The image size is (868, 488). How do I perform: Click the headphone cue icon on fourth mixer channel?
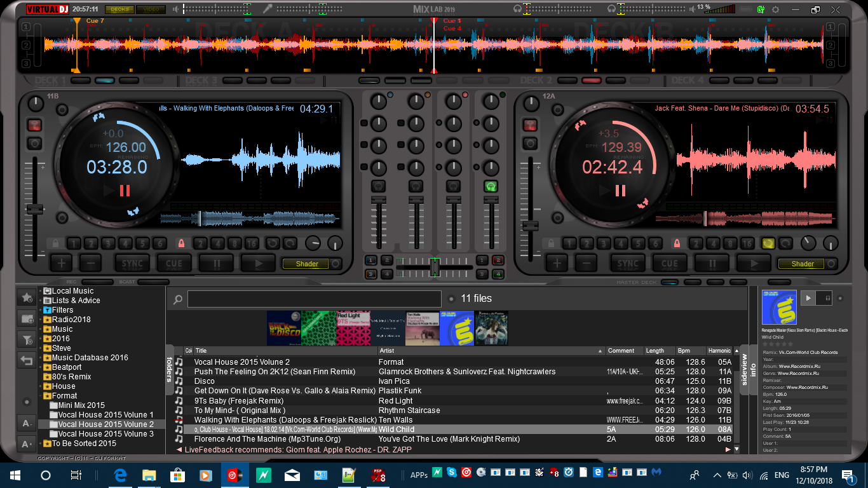tap(491, 186)
